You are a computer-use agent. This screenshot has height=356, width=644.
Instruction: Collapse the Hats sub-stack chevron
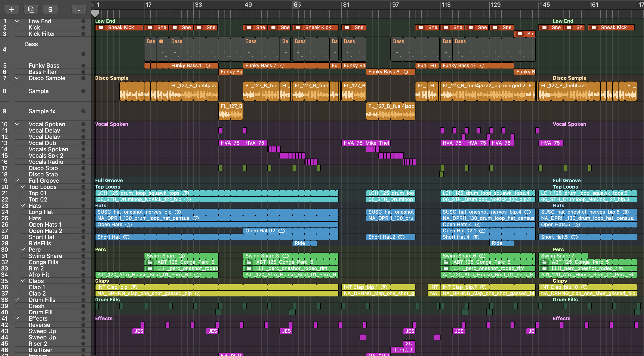pos(23,206)
